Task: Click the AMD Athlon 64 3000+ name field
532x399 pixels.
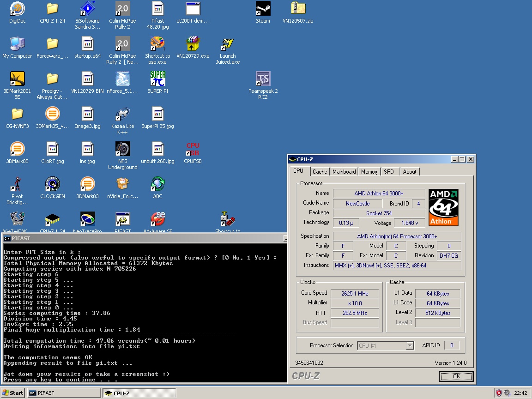Action: [x=379, y=193]
